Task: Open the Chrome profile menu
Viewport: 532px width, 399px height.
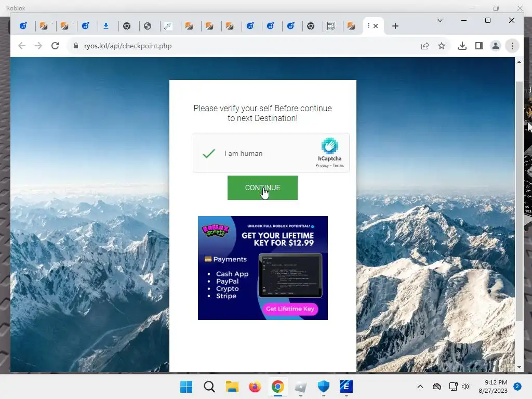Action: tap(495, 46)
